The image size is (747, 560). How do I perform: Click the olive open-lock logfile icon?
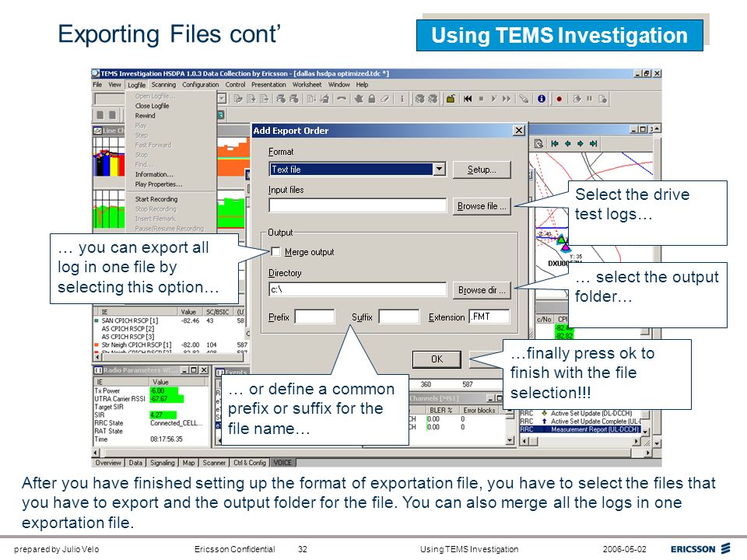tap(450, 99)
